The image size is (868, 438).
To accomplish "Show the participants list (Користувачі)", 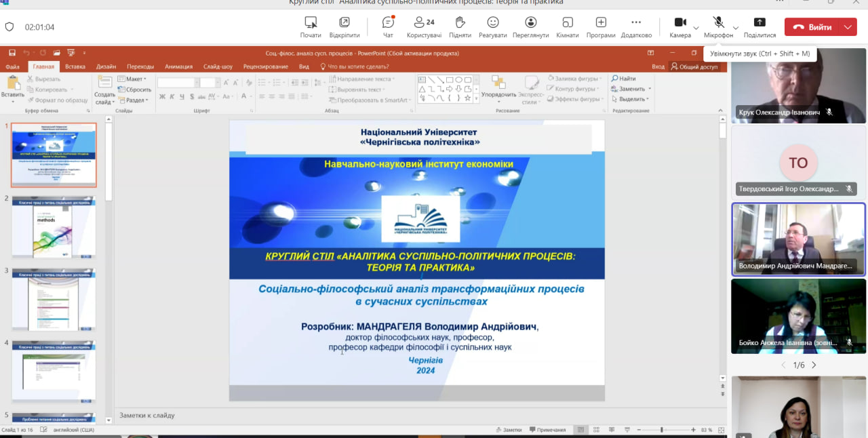I will (424, 27).
